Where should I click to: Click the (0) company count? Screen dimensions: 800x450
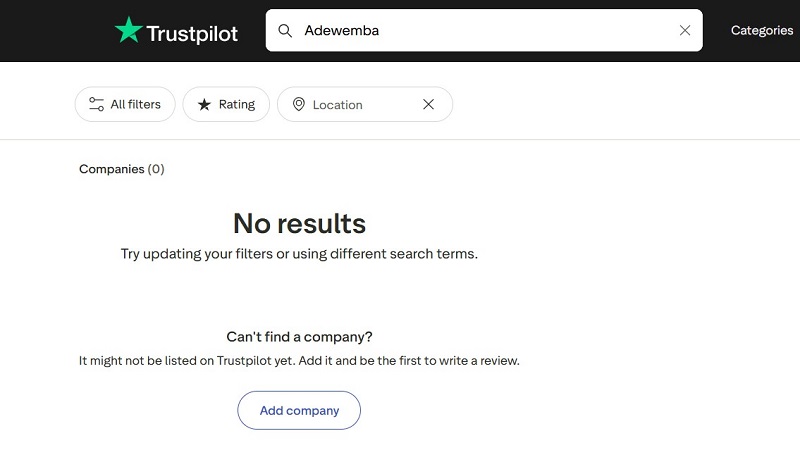pyautogui.click(x=156, y=169)
